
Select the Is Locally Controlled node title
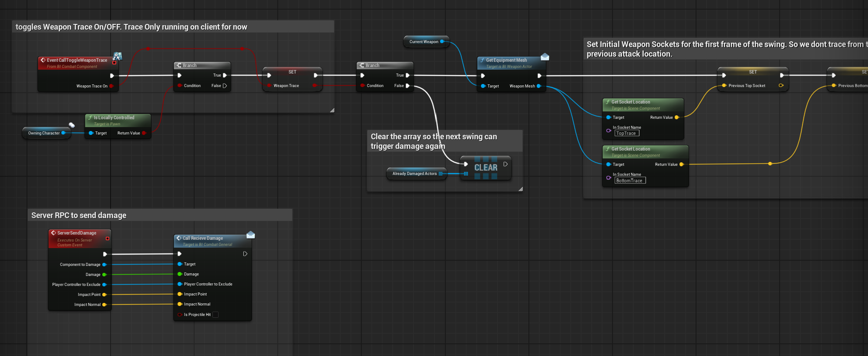[114, 118]
